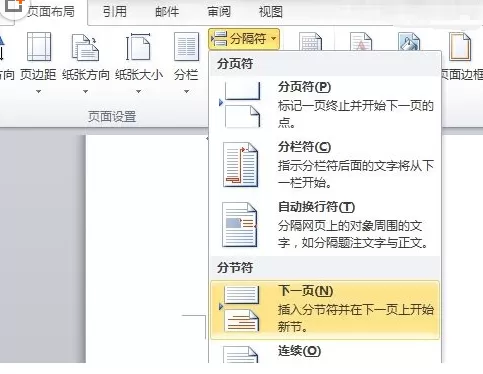Switch to the 邮件 tab
Screen dimensions: 483x374
coord(167,12)
